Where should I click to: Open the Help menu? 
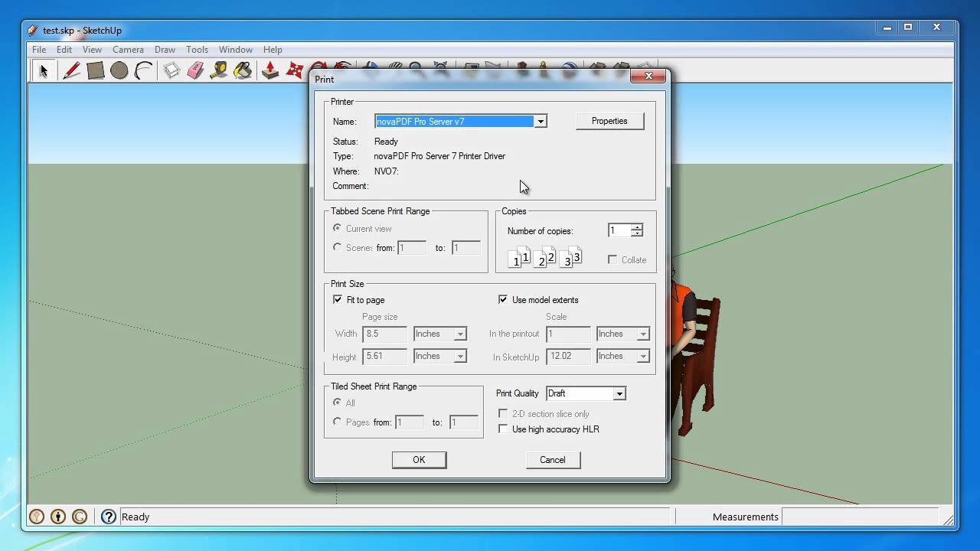click(273, 49)
